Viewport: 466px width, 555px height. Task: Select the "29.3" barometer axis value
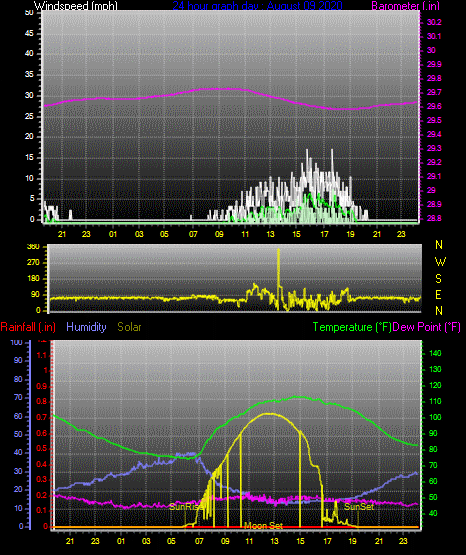434,148
